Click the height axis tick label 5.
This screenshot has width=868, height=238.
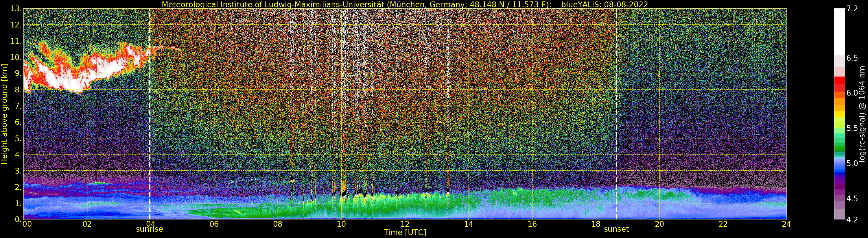(18, 138)
